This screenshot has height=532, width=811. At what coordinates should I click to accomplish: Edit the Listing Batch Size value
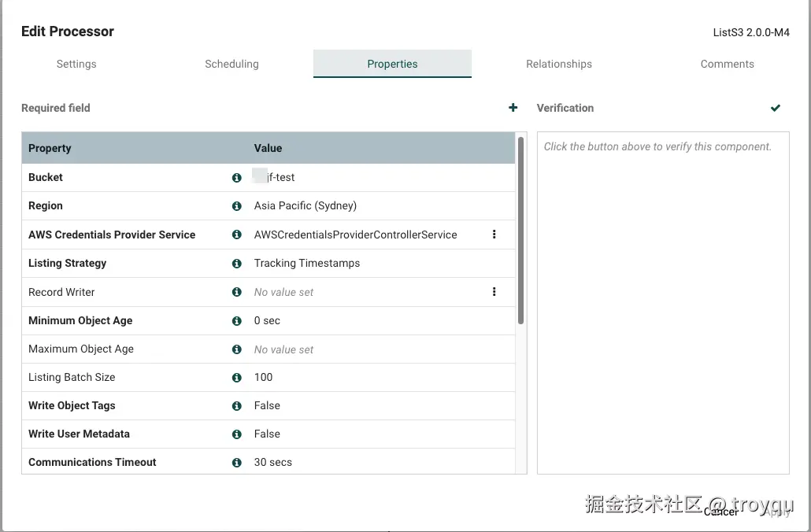(264, 378)
